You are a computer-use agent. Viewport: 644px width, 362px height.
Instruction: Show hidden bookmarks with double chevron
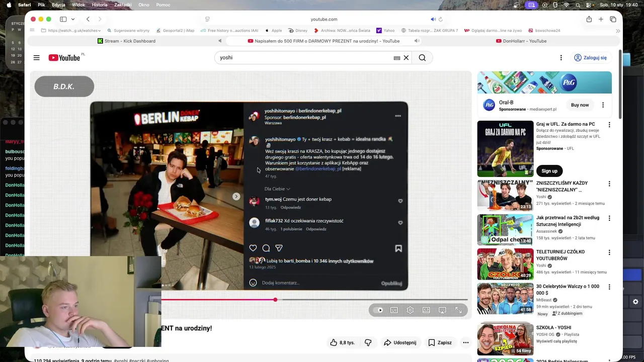(618, 31)
